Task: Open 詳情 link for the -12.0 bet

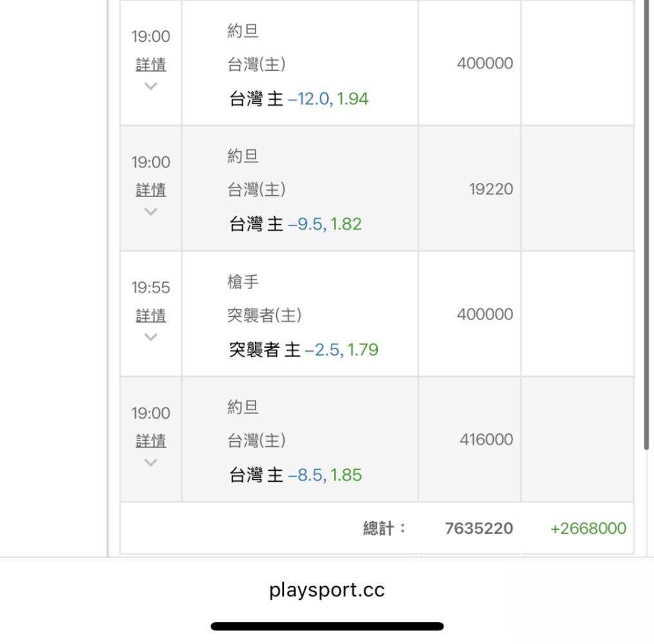Action: [x=151, y=64]
